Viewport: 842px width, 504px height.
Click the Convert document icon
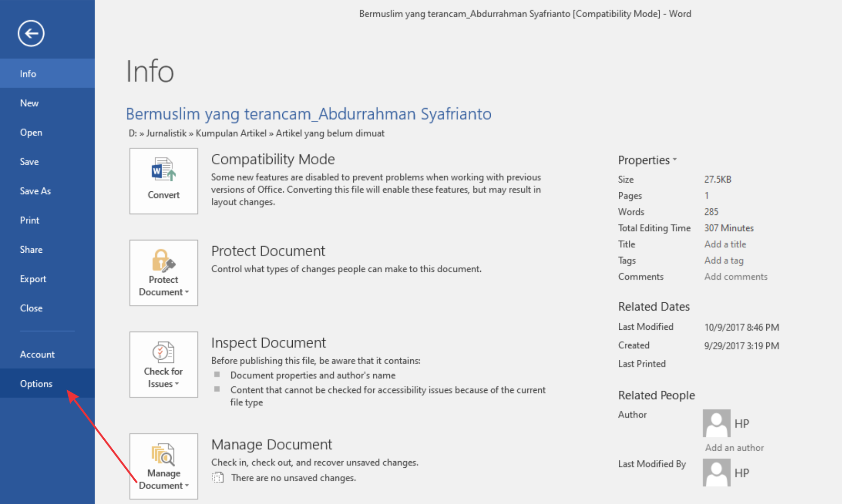coord(163,170)
